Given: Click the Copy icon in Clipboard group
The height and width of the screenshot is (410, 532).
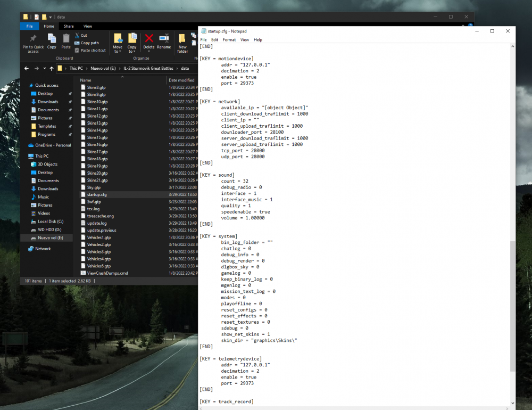Looking at the screenshot, I should (52, 38).
